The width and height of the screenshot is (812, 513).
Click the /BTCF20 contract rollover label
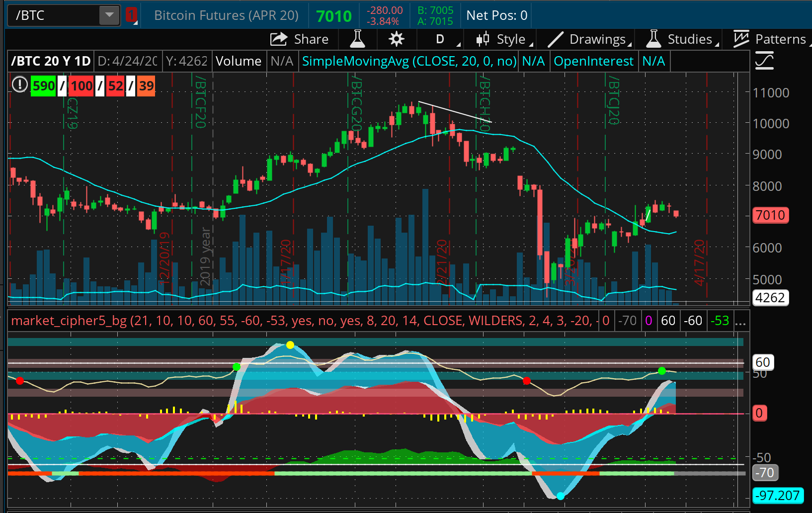click(200, 101)
